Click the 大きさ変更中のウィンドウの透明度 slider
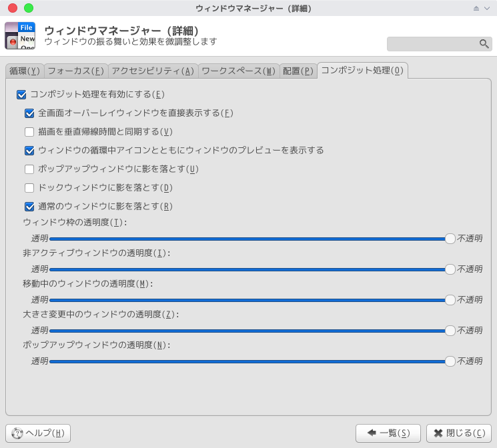Viewport: 497px width, 448px height. coord(252,331)
